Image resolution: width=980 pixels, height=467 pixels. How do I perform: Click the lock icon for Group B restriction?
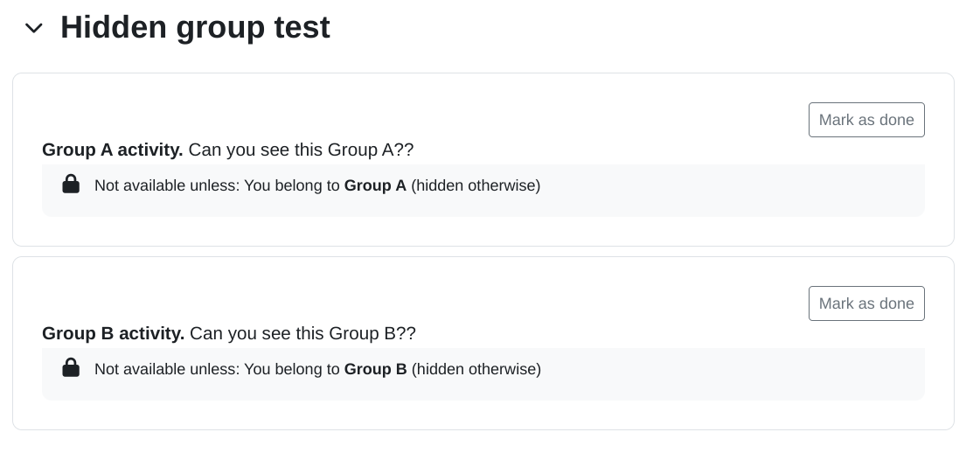72,367
